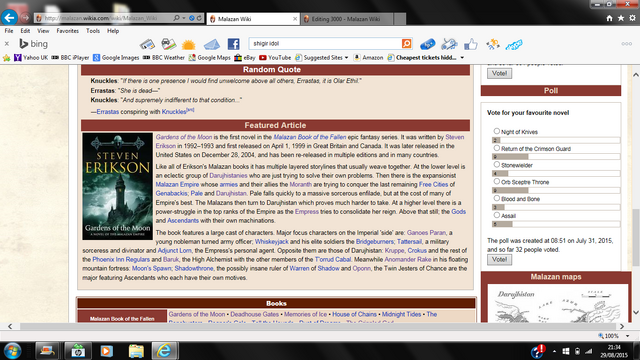Open the Internet Explorer taskbar icon
The height and width of the screenshot is (360, 640).
(164, 351)
